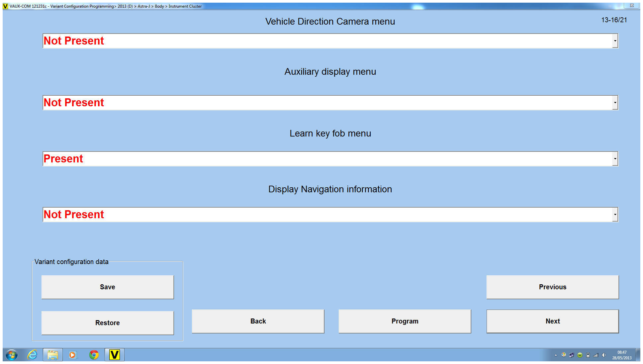643x364 pixels.
Task: Click the Back button
Action: tap(258, 321)
